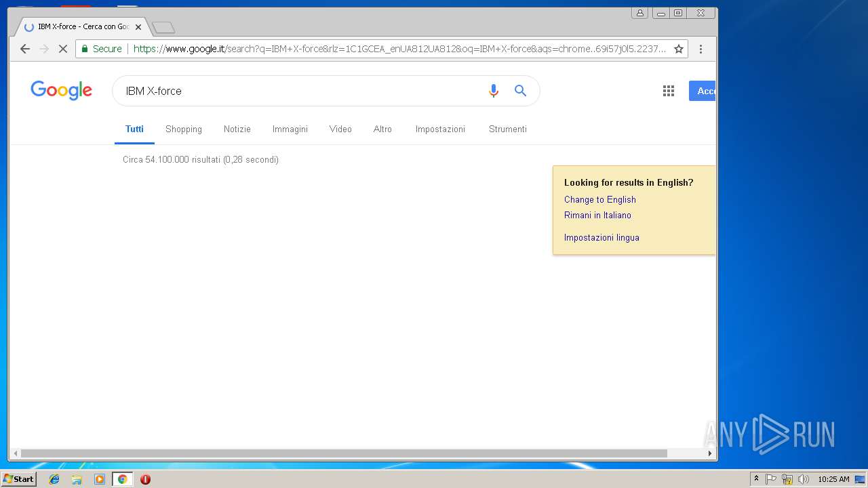The height and width of the screenshot is (488, 868).
Task: Click the Google logo
Action: [61, 90]
